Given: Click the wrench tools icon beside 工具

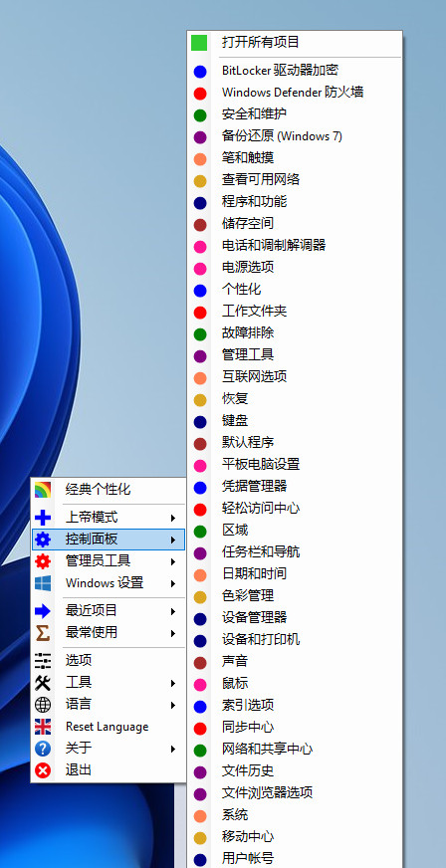Looking at the screenshot, I should click(x=43, y=683).
